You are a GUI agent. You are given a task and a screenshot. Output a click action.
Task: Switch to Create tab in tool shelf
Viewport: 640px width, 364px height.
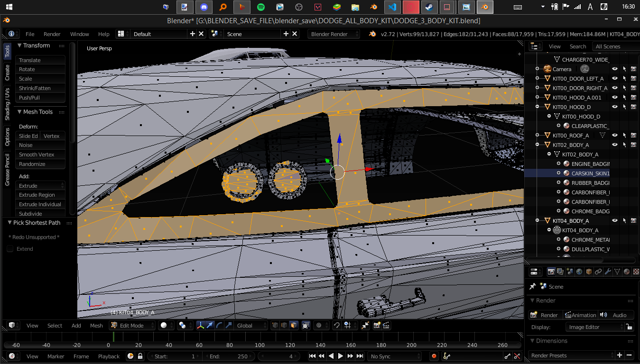(7, 73)
